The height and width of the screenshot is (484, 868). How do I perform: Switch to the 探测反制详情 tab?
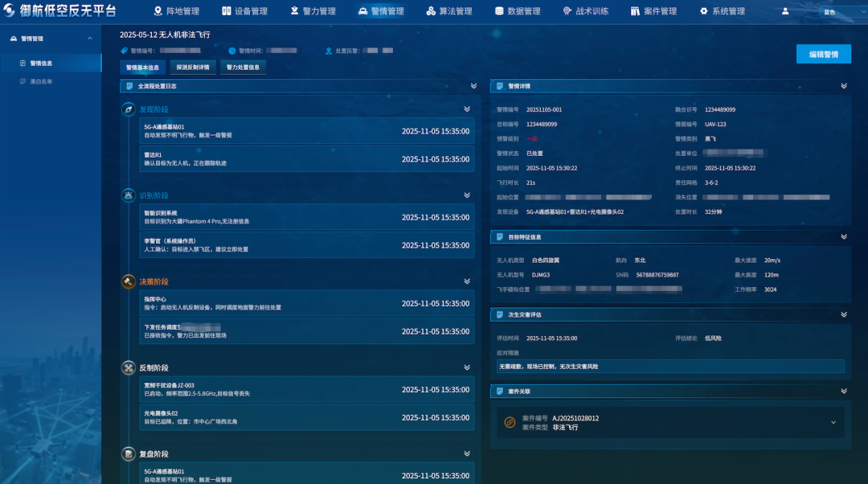(x=193, y=68)
